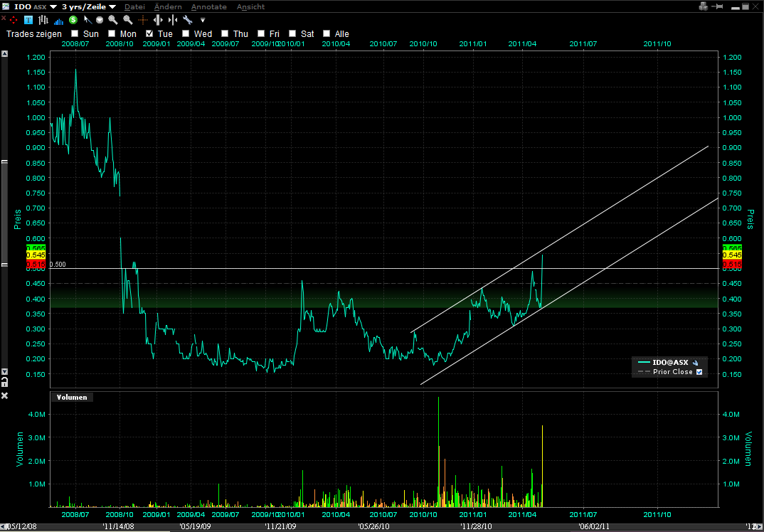Click the second magnifier zoom icon
The height and width of the screenshot is (532, 764).
(x=127, y=20)
